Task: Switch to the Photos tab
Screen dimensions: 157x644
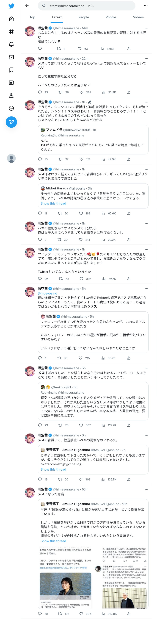Action: point(111,17)
